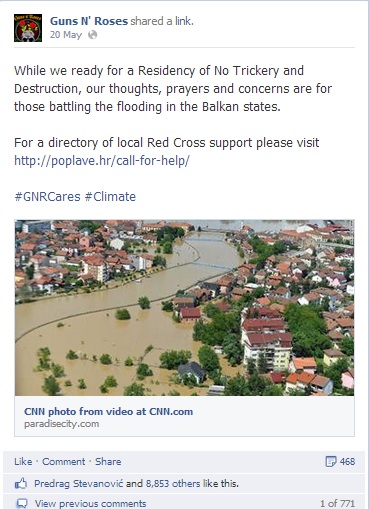Open Guns N' Roses profile picture
Viewport: 369px width, 509px height.
[x=28, y=28]
